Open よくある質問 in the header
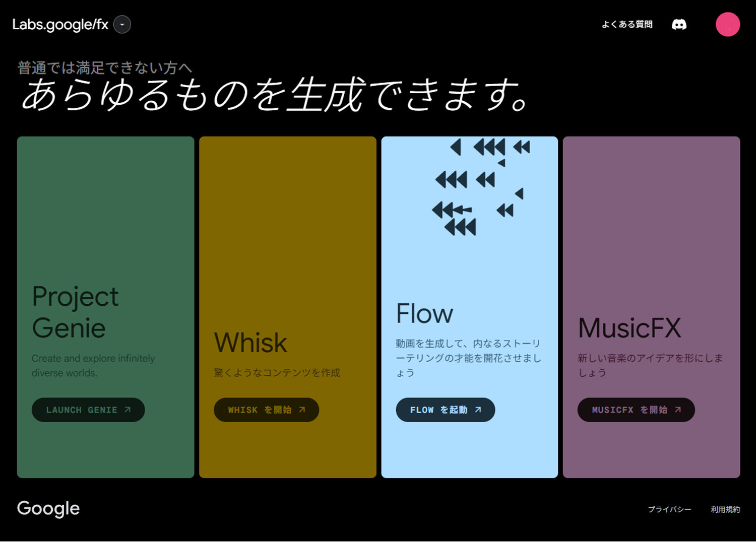 (x=627, y=24)
